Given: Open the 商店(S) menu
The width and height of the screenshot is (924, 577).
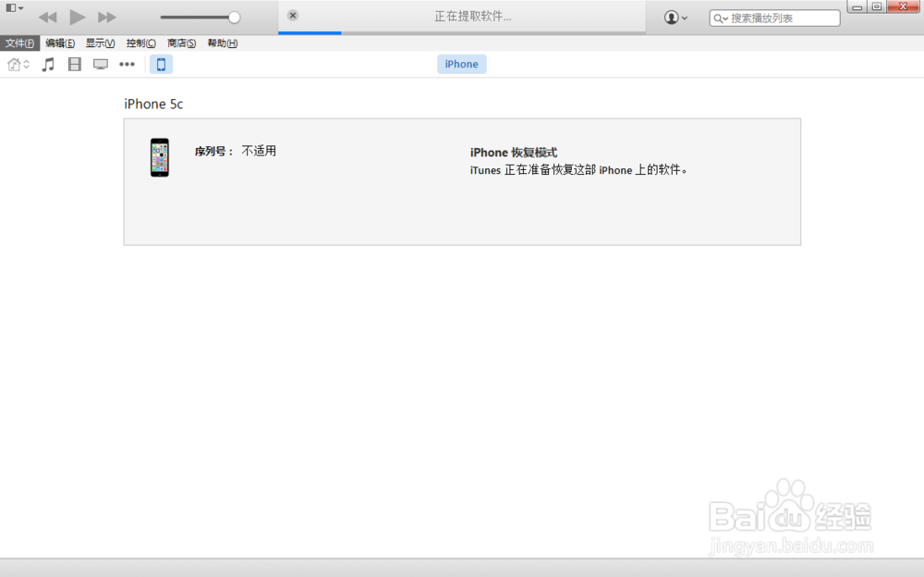Looking at the screenshot, I should coord(181,43).
